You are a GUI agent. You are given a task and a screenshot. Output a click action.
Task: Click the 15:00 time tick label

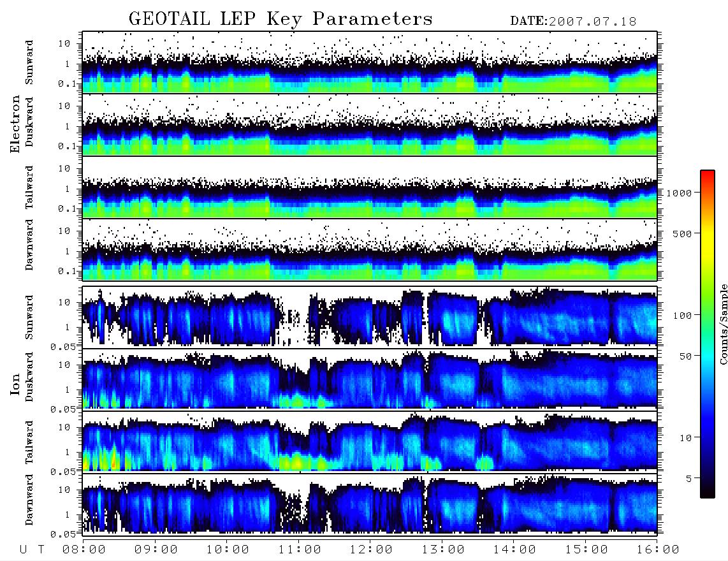point(586,550)
